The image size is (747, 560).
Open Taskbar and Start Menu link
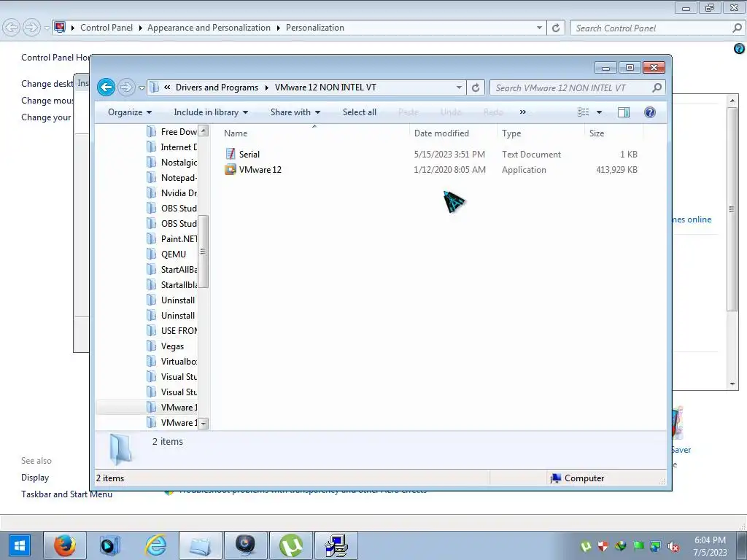(x=66, y=494)
